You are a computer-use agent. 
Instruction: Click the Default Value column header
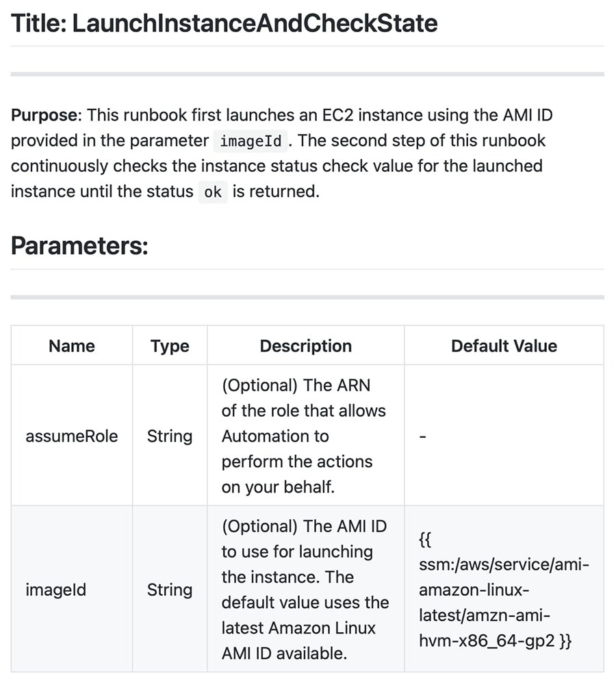point(504,346)
